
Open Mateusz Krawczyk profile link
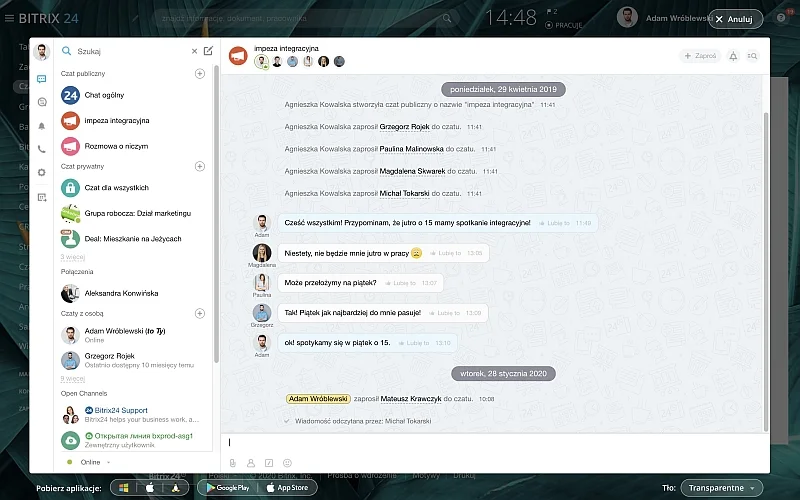click(411, 398)
